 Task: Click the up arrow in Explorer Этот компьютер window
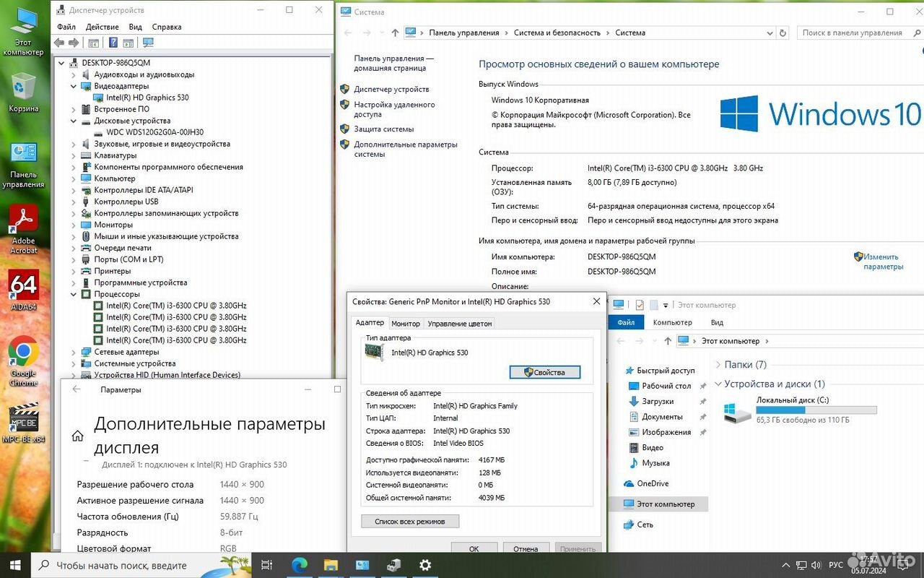(667, 341)
